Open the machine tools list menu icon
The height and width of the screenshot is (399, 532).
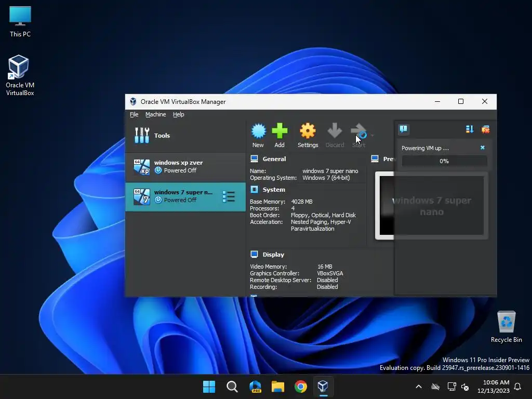[x=229, y=197]
